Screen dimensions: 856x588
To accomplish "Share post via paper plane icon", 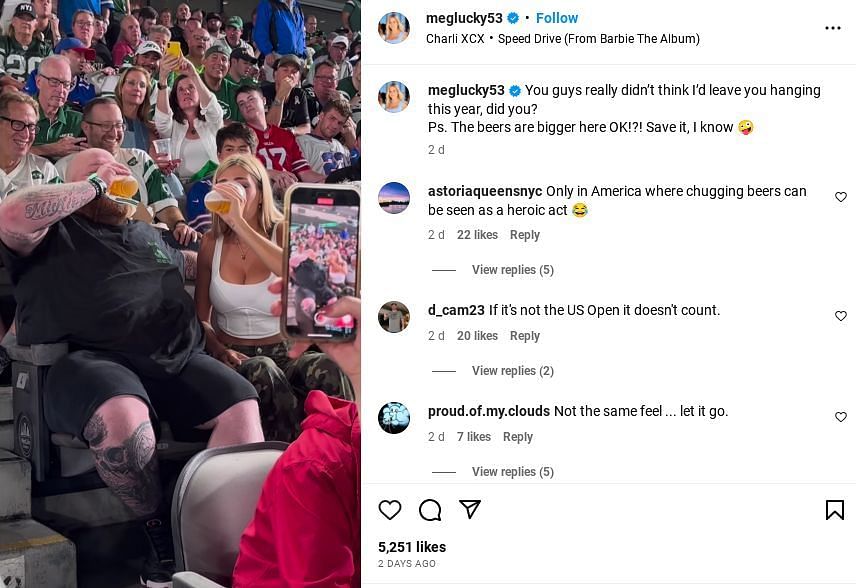I will pyautogui.click(x=470, y=509).
